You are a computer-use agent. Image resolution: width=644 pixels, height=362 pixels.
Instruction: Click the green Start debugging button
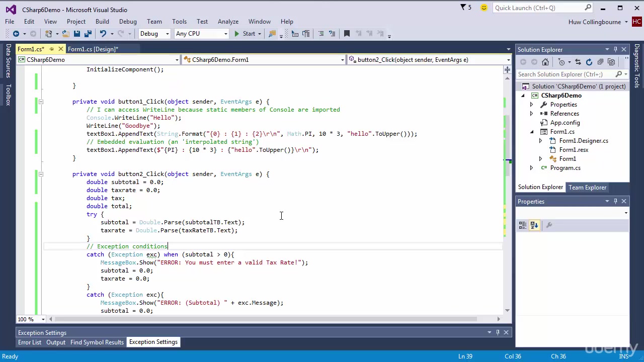click(236, 34)
